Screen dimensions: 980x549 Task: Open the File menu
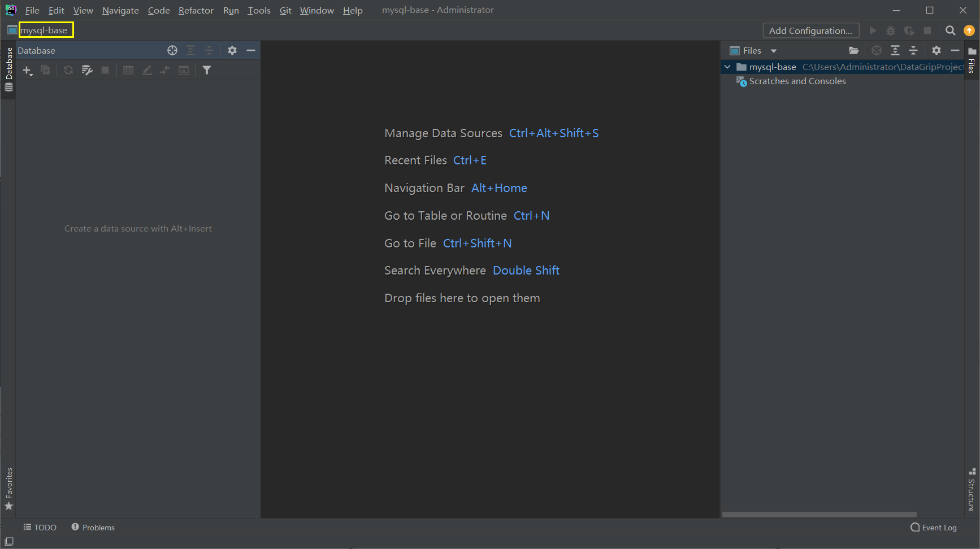(x=32, y=10)
